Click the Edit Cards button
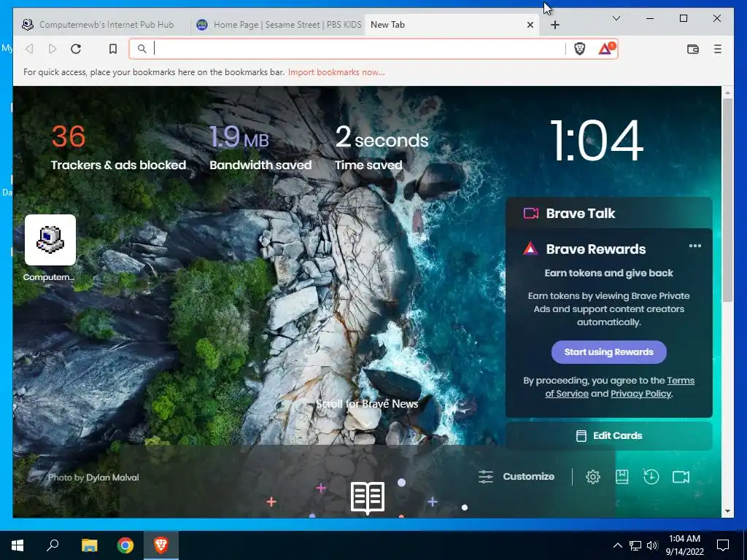The image size is (747, 560). click(x=609, y=436)
